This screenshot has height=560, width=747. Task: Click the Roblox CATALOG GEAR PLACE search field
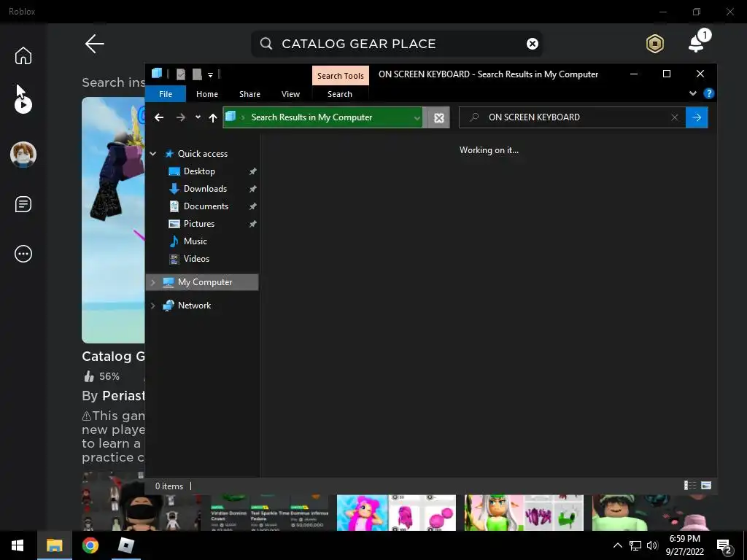coord(396,44)
